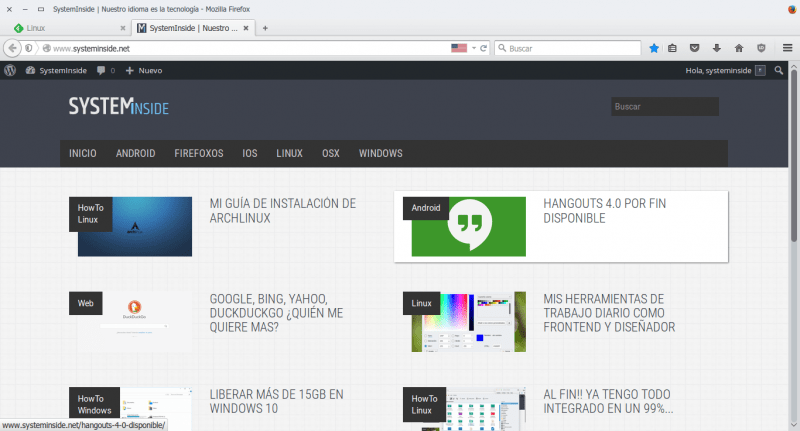Open the Firefox hamburger menu

[787, 47]
